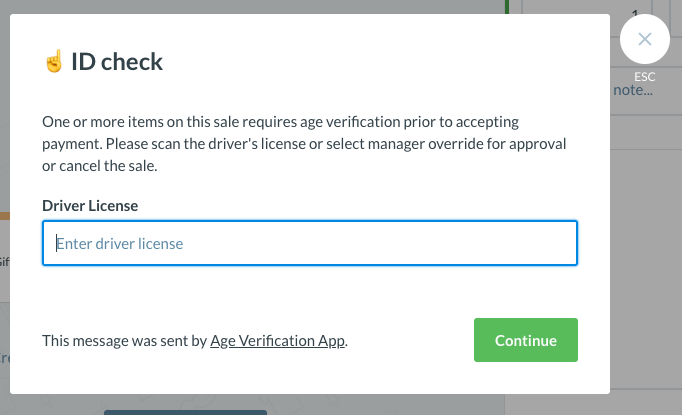
Task: Click the pointing finger emoji icon
Action: [x=53, y=62]
